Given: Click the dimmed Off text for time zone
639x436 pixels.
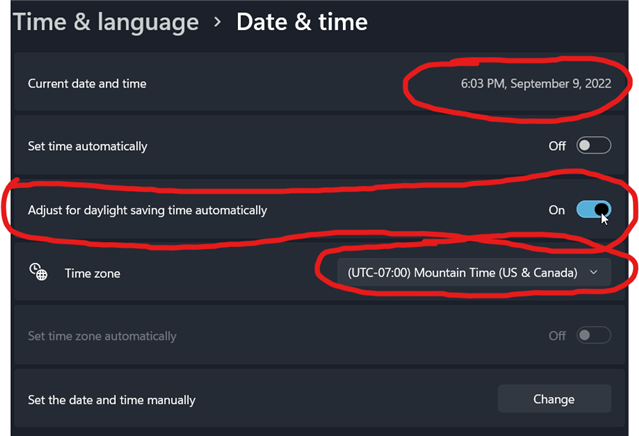Looking at the screenshot, I should (x=557, y=336).
